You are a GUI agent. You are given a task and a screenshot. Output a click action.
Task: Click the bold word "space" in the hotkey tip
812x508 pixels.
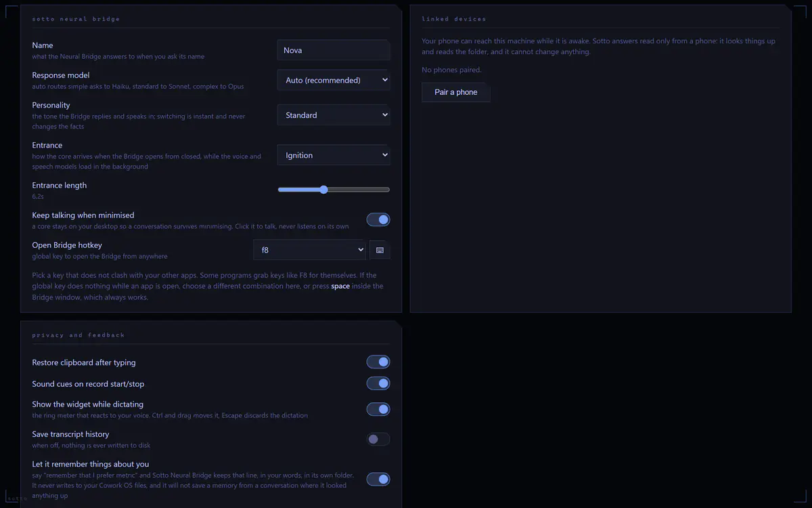tap(340, 286)
